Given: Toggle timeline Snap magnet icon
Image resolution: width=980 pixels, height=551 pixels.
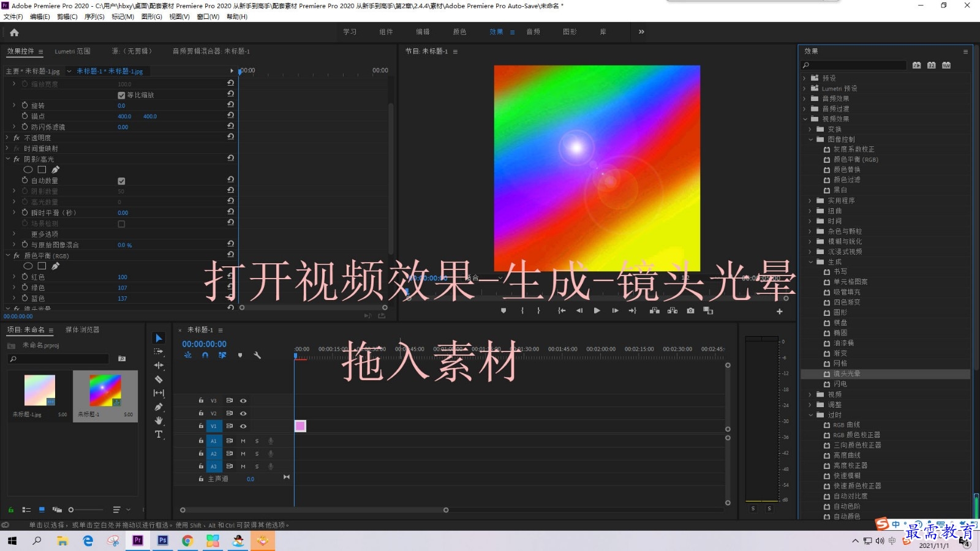Looking at the screenshot, I should pos(205,355).
